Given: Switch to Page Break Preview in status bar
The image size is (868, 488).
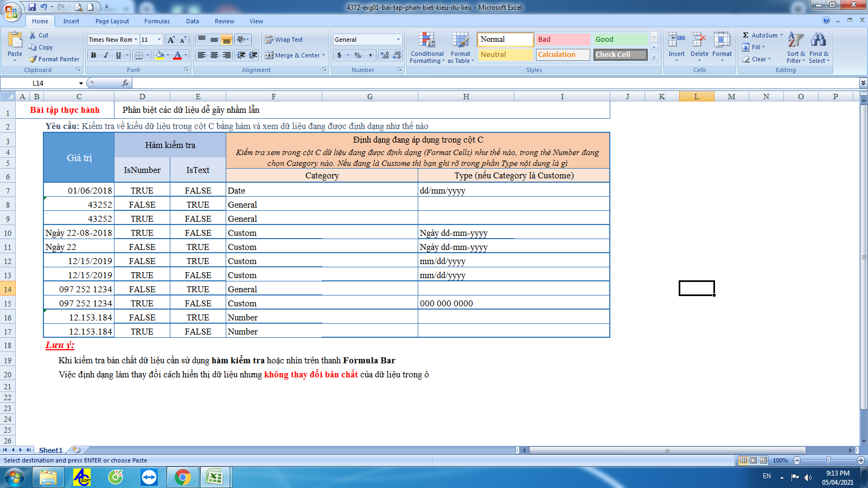Looking at the screenshot, I should pos(763,460).
